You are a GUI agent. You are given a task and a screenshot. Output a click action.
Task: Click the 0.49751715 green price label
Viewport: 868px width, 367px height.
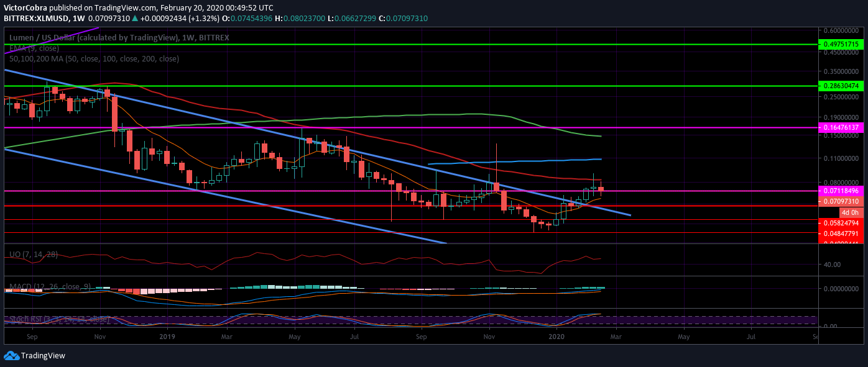(841, 44)
